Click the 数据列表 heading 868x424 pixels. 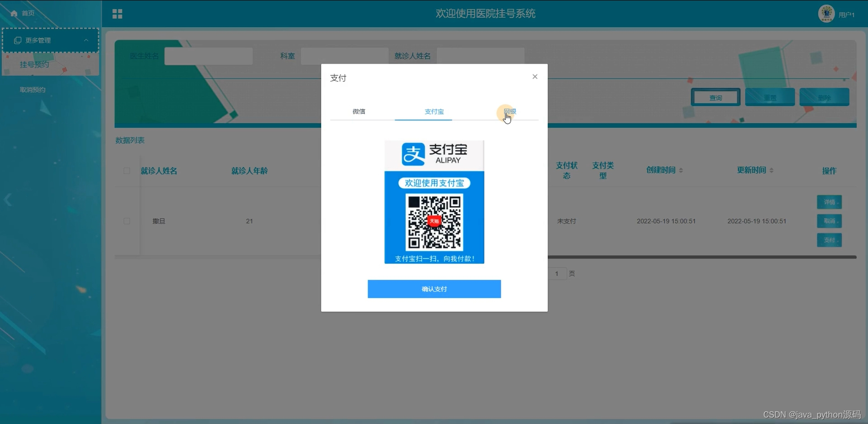point(130,140)
